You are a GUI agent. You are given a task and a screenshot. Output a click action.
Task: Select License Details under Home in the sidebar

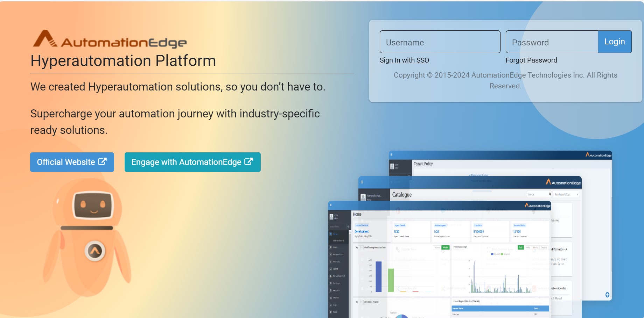338,240
